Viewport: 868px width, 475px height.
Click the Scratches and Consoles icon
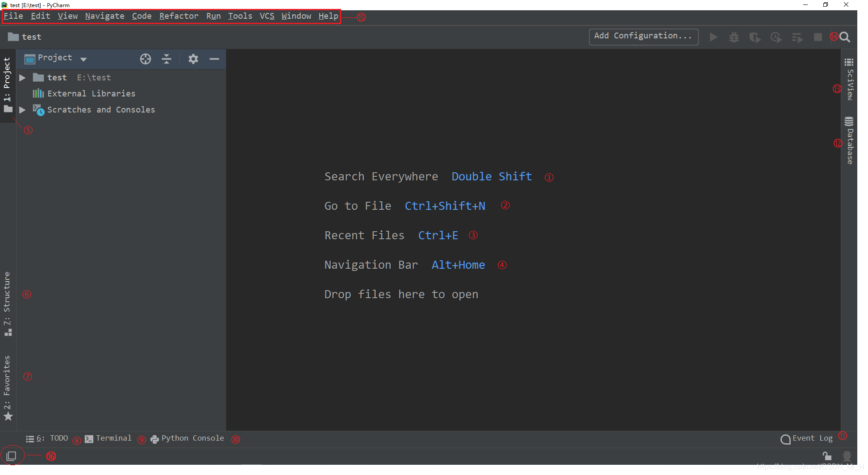[38, 110]
